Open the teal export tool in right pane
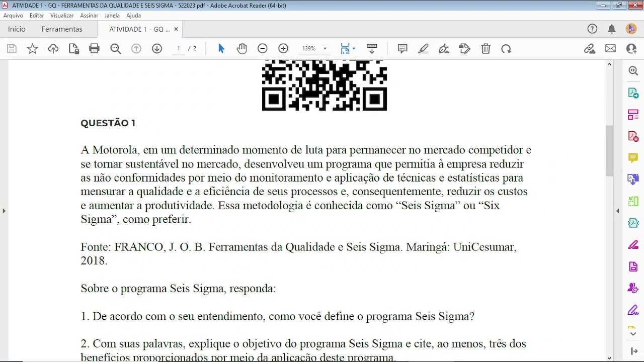 point(633,223)
